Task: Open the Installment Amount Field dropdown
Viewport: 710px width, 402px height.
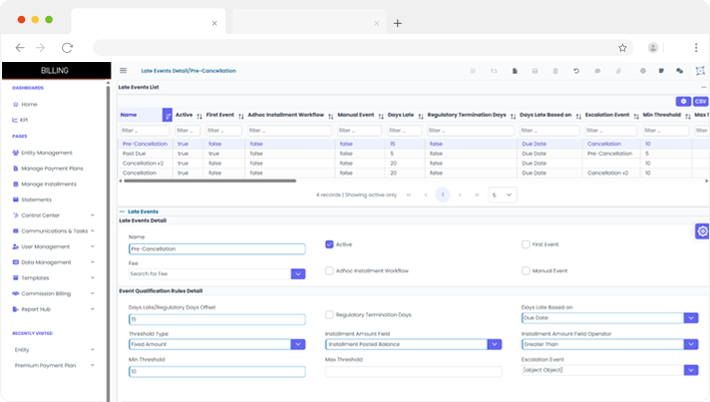Action: (494, 345)
